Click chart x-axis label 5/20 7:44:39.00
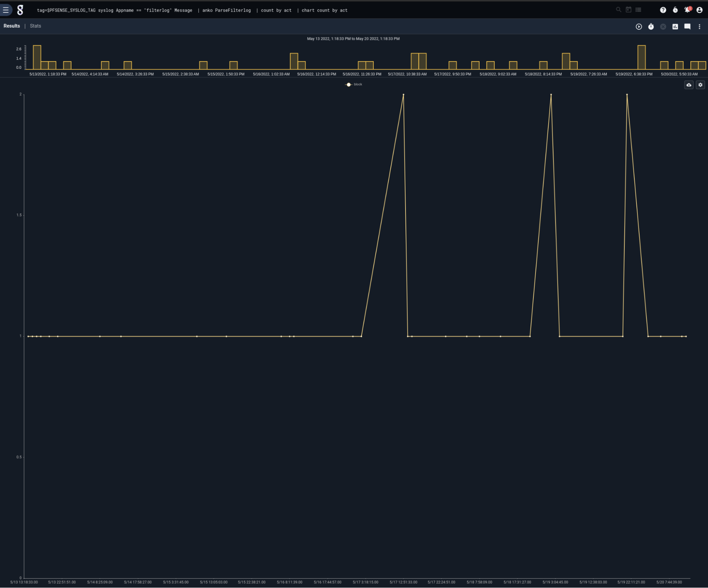The image size is (708, 588). [x=669, y=582]
